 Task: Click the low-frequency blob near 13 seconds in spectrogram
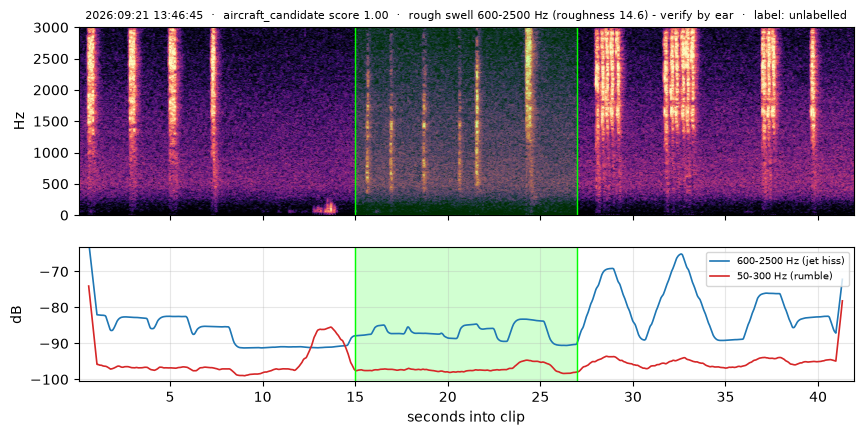point(324,208)
